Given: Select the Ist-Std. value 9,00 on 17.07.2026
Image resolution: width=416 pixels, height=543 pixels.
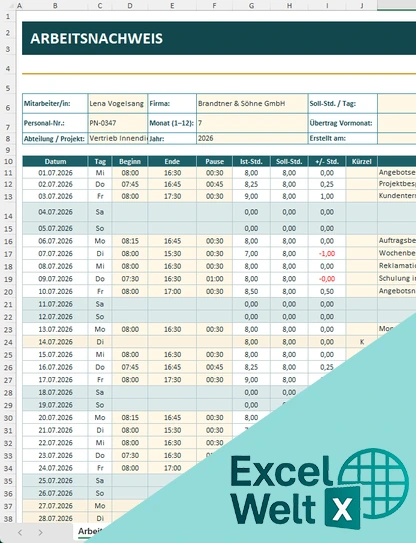Looking at the screenshot, I should [251, 380].
